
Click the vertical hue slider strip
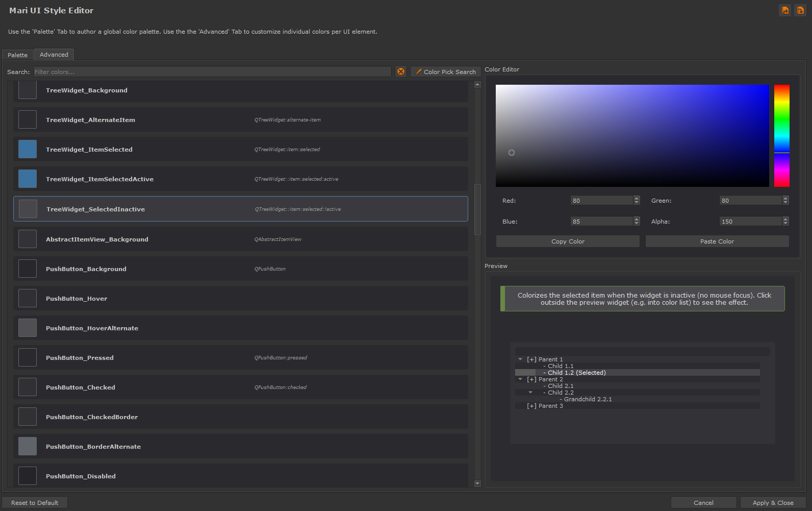click(x=781, y=136)
